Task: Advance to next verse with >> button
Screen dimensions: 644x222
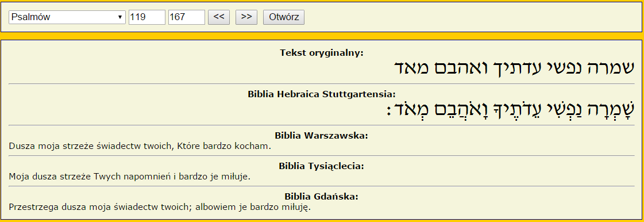Action: [246, 17]
